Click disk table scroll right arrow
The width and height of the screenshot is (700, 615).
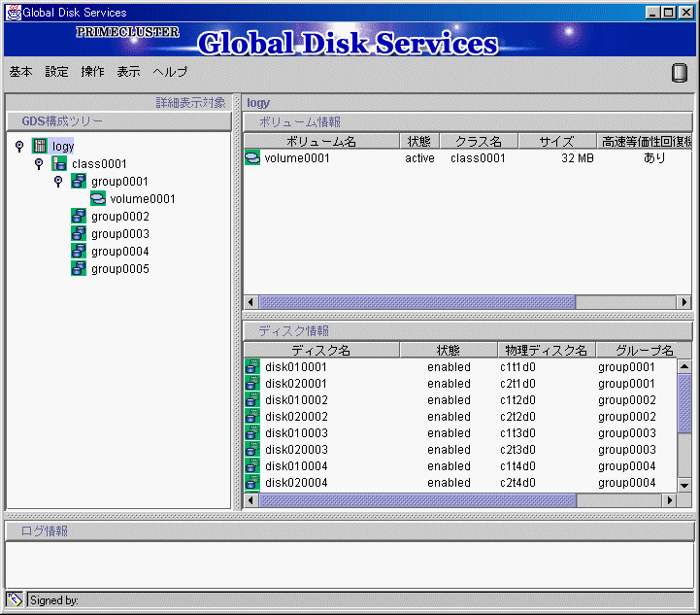click(x=669, y=500)
